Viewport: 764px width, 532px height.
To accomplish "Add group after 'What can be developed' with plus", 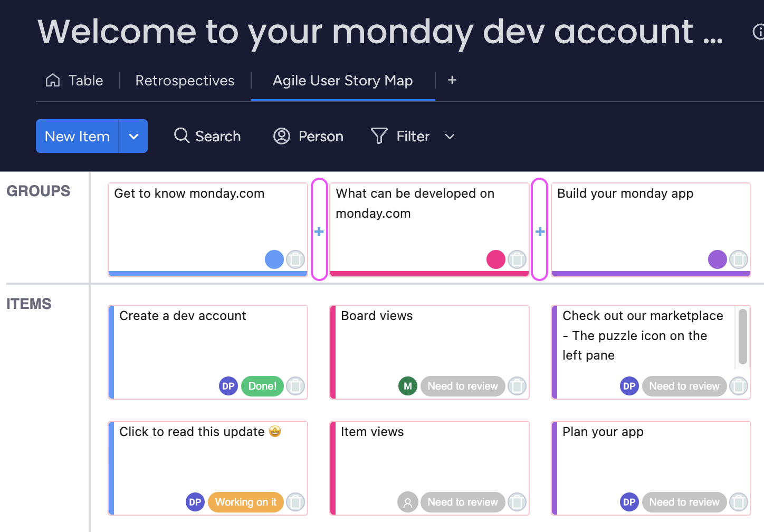I will click(540, 231).
